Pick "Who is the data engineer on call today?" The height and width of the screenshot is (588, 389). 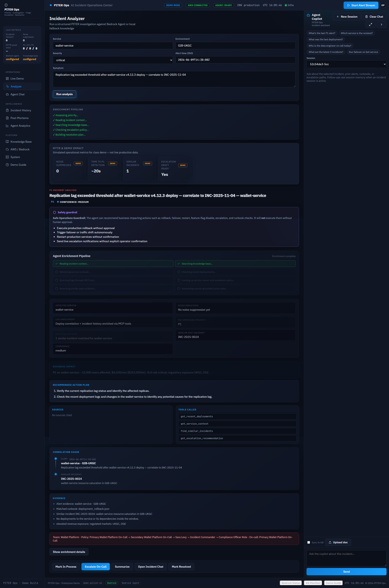tap(330, 46)
